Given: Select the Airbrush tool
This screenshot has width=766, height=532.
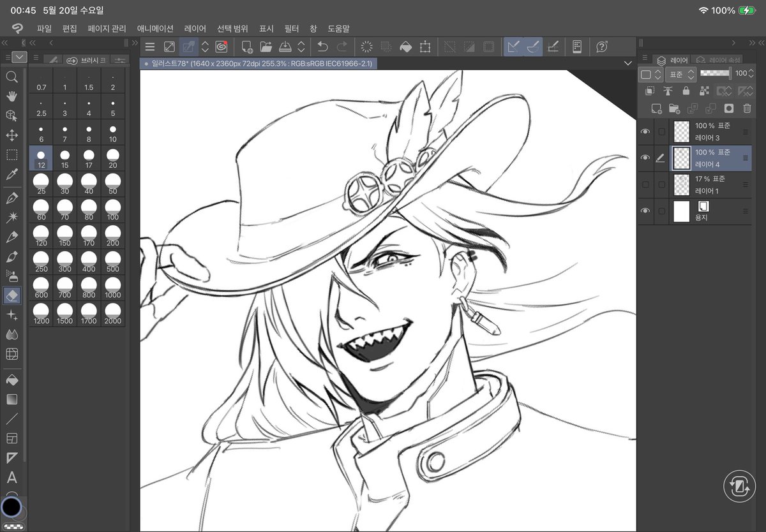Looking at the screenshot, I should tap(11, 276).
